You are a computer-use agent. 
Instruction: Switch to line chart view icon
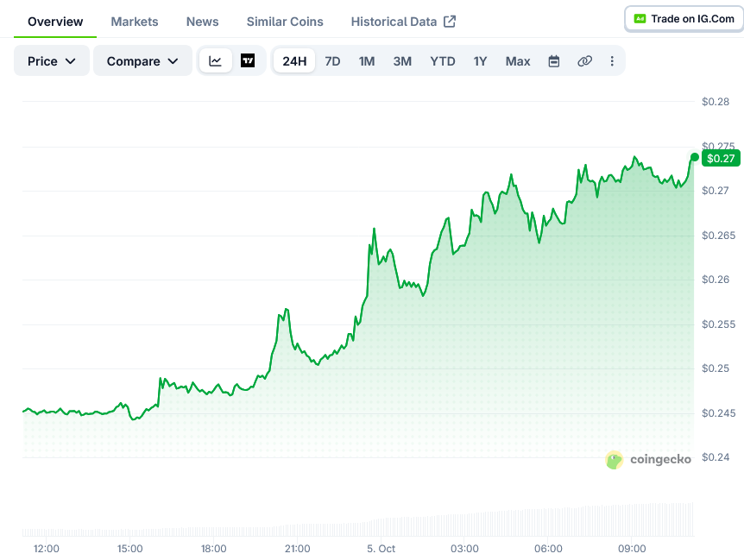pyautogui.click(x=216, y=60)
